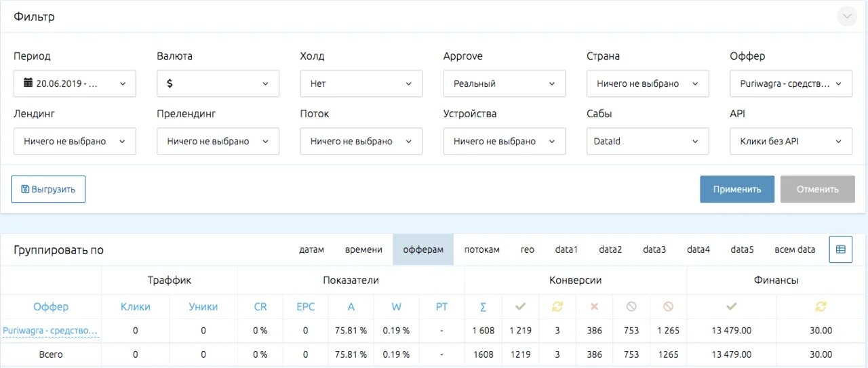Sort by the red cross conversions icon
This screenshot has width=868, height=368.
pyautogui.click(x=594, y=307)
